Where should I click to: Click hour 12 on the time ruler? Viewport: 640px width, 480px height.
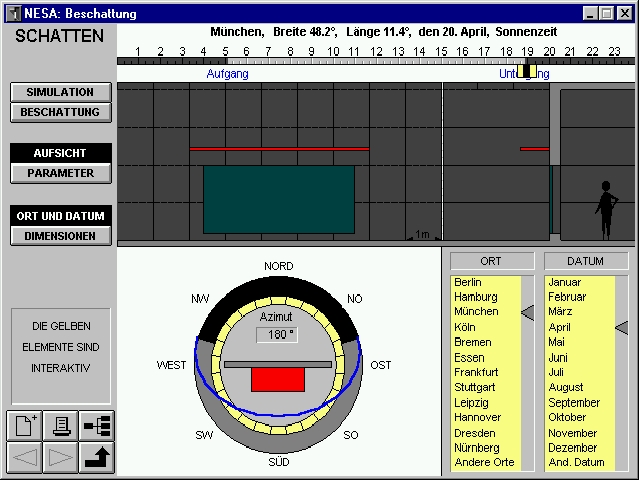point(376,52)
